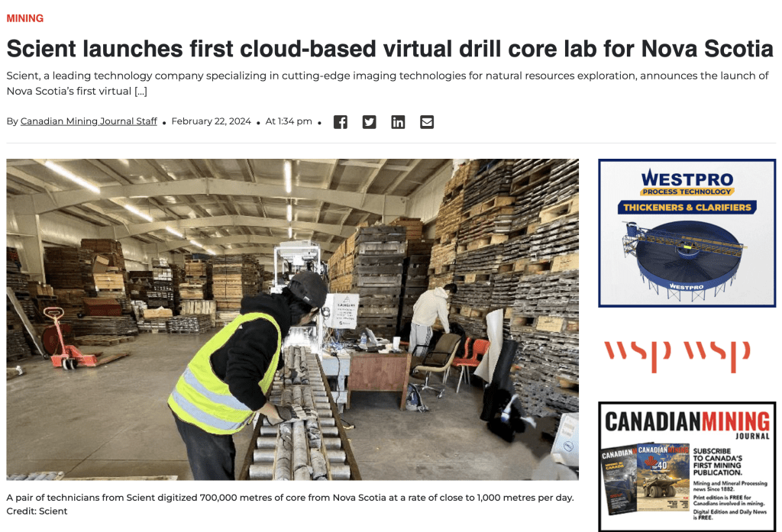Share the article by email

(x=427, y=122)
